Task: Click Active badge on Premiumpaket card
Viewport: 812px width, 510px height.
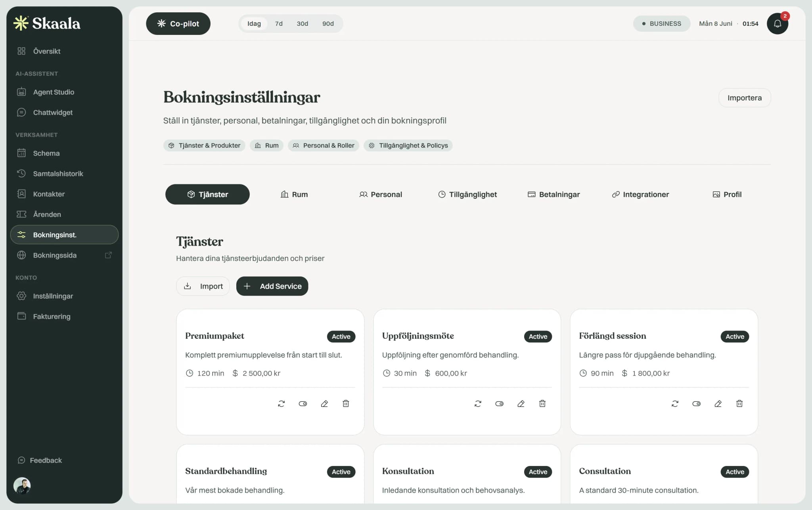Action: [x=341, y=336]
